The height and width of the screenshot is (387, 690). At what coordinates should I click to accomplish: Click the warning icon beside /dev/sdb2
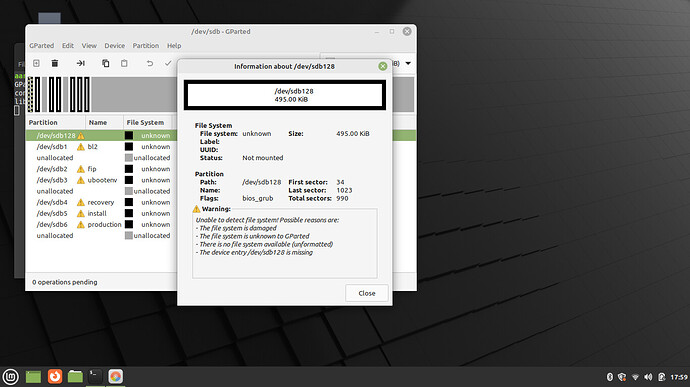tap(81, 169)
